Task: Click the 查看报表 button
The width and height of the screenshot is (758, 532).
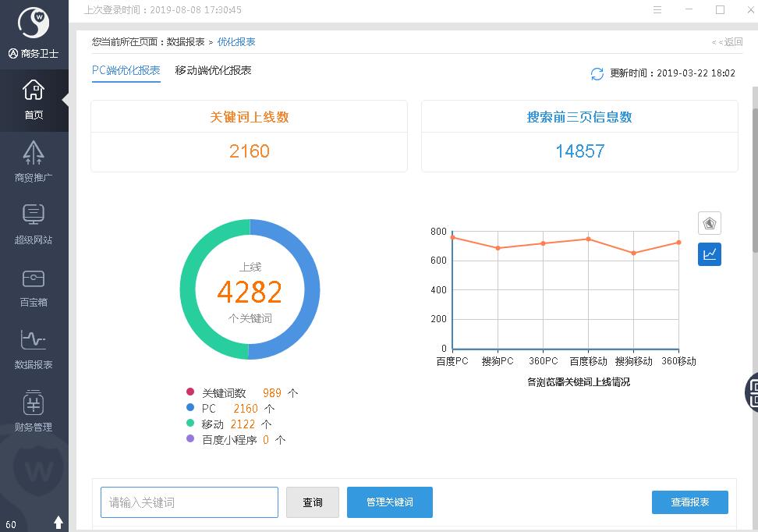Action: click(689, 502)
